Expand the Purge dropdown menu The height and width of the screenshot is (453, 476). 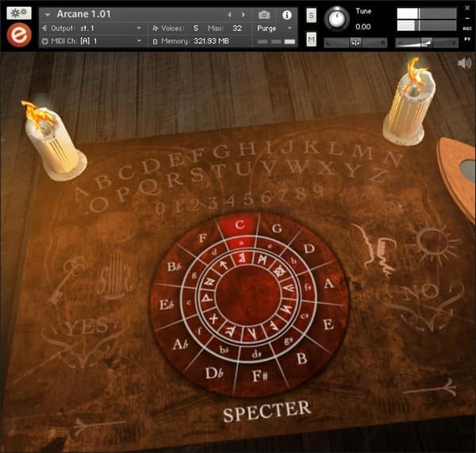pos(275,28)
